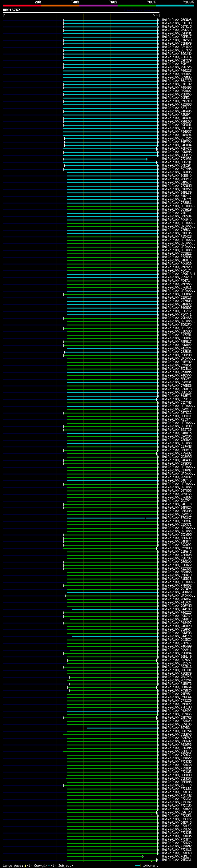This screenshot has height=868, width=197.
Task: Select the UniRef100_A8MRE8 label
Action: click(177, 450)
